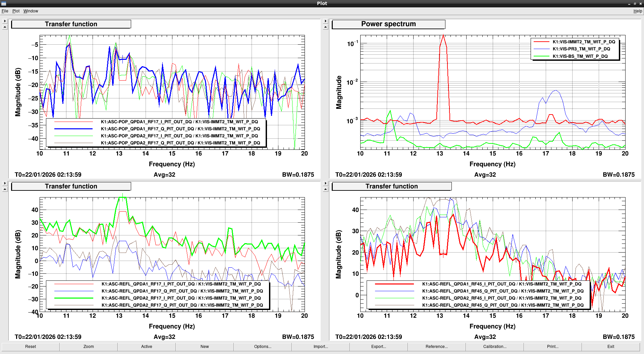This screenshot has height=354, width=644.
Task: Open the Window menu
Action: click(x=31, y=11)
